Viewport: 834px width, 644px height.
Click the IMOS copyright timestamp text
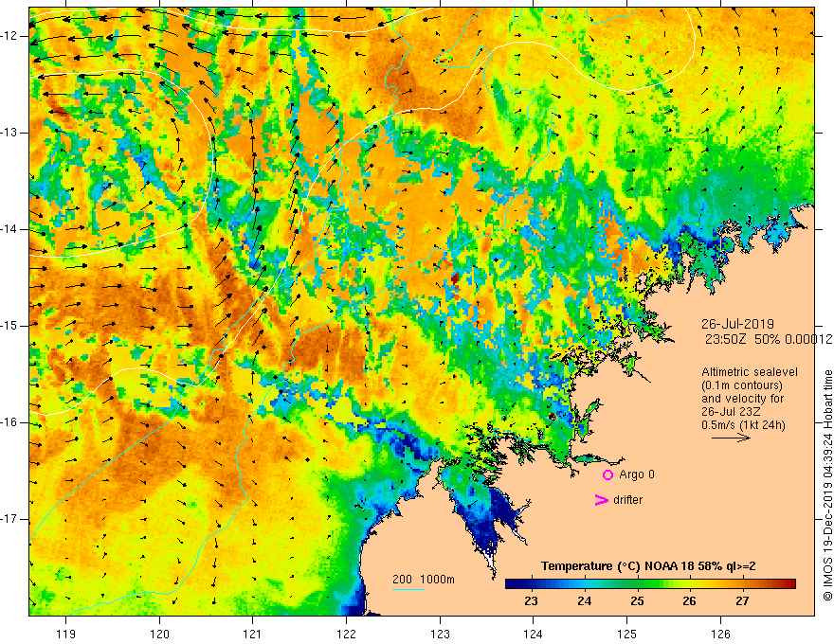(x=827, y=485)
